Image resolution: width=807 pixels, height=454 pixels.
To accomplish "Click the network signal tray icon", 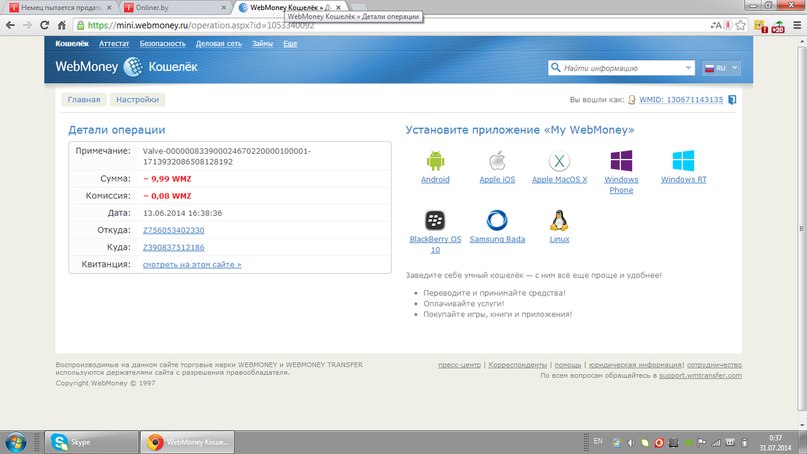I will (716, 442).
